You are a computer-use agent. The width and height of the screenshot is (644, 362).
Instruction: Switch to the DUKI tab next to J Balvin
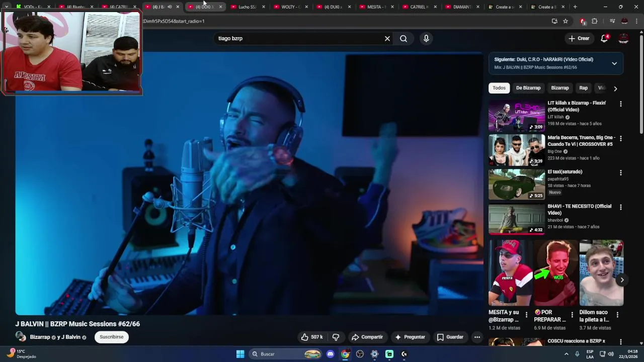coord(205,7)
